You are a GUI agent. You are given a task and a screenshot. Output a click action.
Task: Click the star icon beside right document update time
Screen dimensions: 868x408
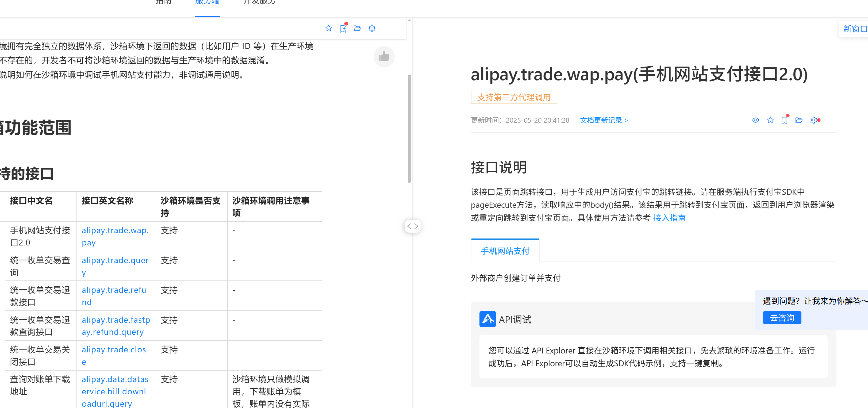(770, 120)
